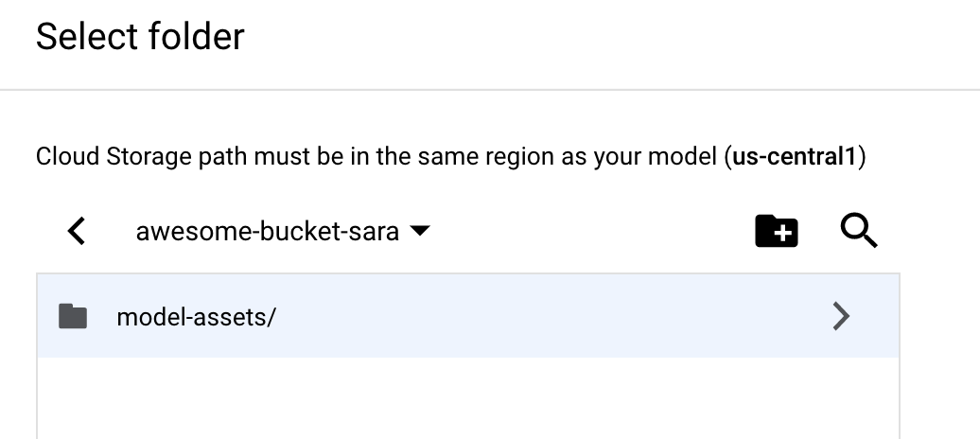The image size is (980, 439).
Task: Drill into model-assets/ using the arrow
Action: point(840,316)
